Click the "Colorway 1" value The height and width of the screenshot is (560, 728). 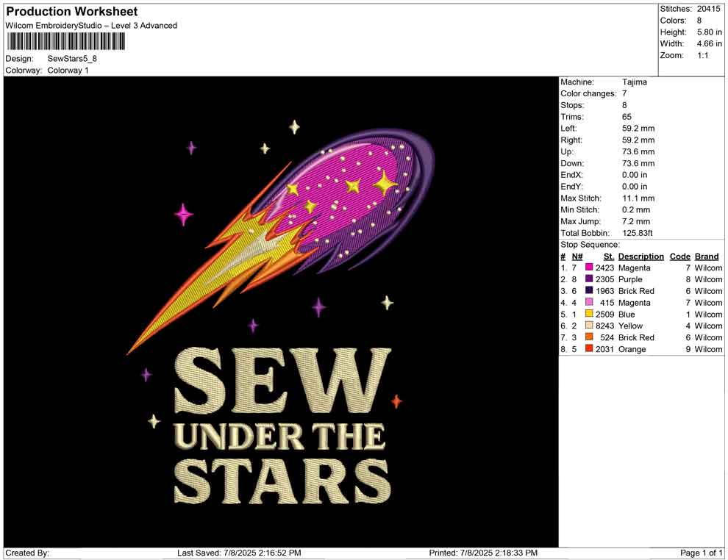click(x=68, y=70)
